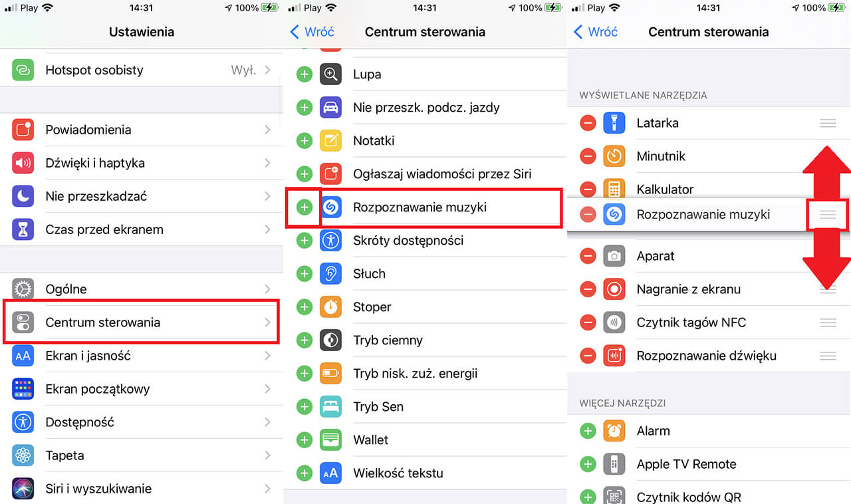Screen dimensions: 851x504
Task: Expand Hotspot osobisty chevron arrow
Action: pos(267,70)
